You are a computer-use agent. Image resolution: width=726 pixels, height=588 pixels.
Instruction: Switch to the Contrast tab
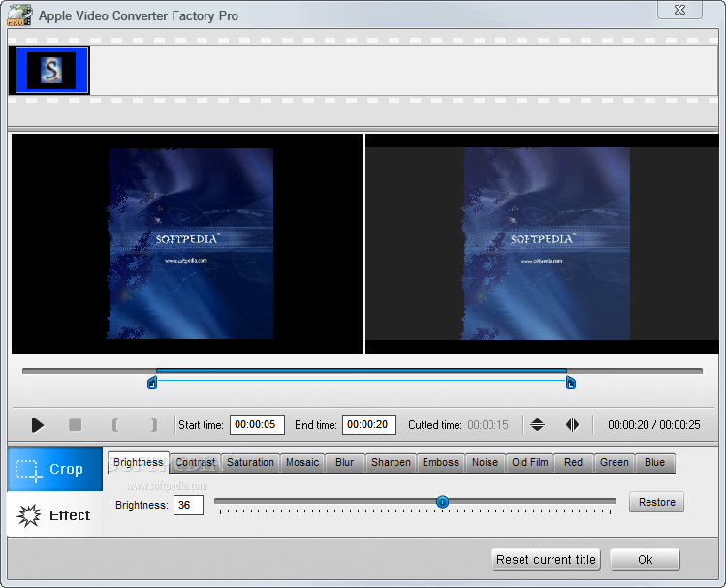196,462
